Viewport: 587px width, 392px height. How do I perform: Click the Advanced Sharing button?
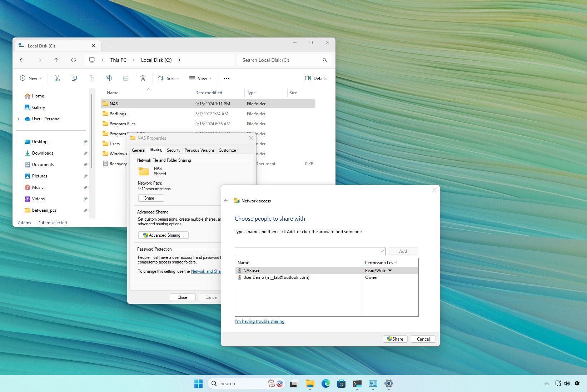pos(163,235)
